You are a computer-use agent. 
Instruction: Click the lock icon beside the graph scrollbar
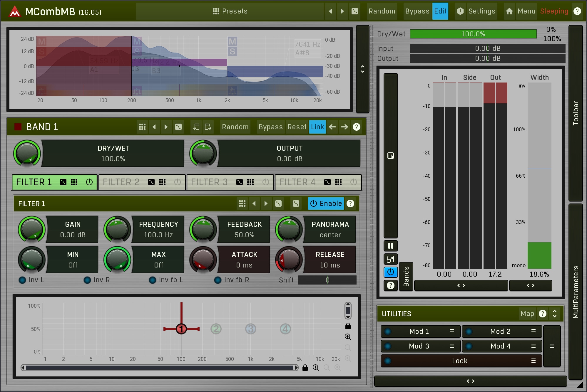tap(305, 368)
